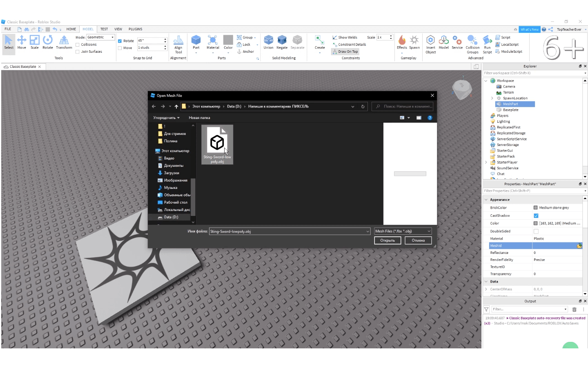Expand the SpawnLocation node

(x=492, y=98)
